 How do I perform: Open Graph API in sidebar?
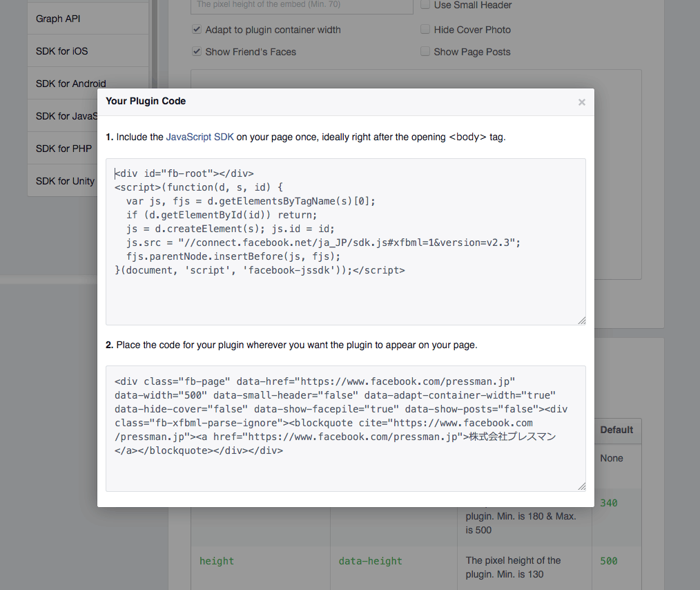[88, 19]
